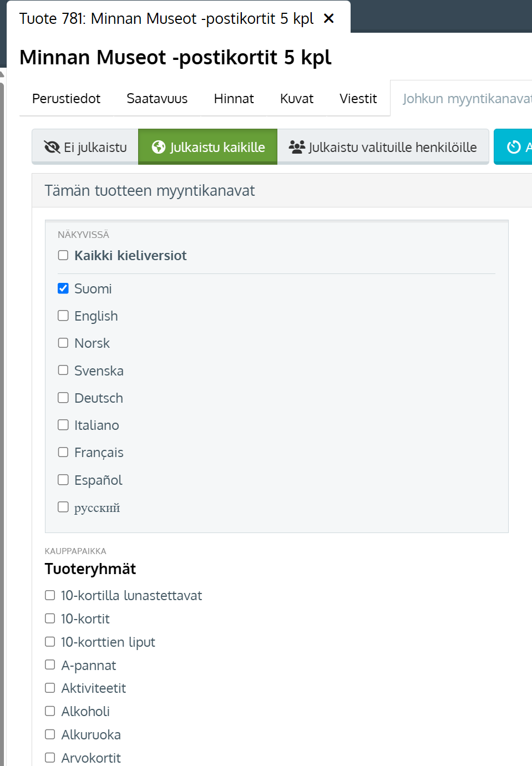The width and height of the screenshot is (532, 766).
Task: Enable the Kaikki kieliversiot checkbox
Action: [x=63, y=255]
